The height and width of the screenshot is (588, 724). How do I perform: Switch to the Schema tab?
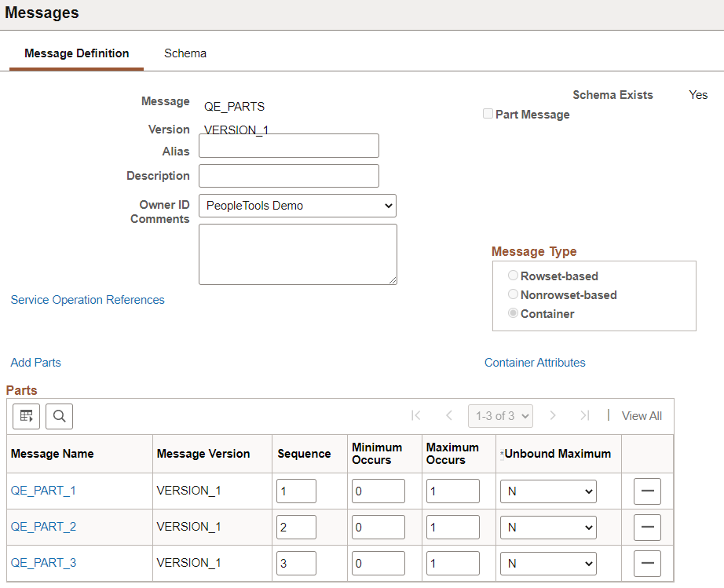(x=185, y=53)
